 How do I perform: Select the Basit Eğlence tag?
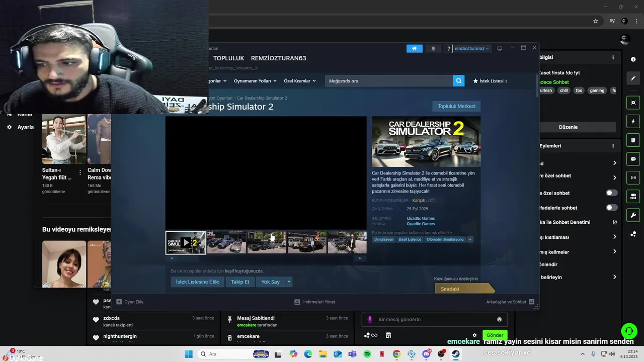pos(410,239)
